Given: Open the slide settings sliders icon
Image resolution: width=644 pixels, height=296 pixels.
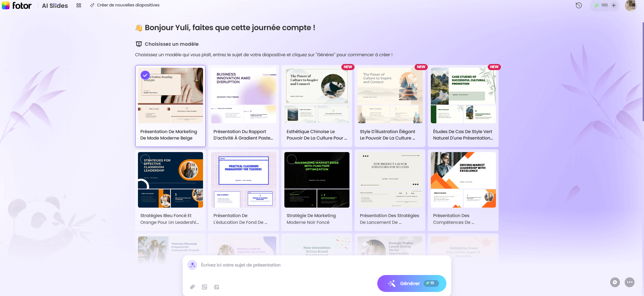Looking at the screenshot, I should pyautogui.click(x=204, y=287).
